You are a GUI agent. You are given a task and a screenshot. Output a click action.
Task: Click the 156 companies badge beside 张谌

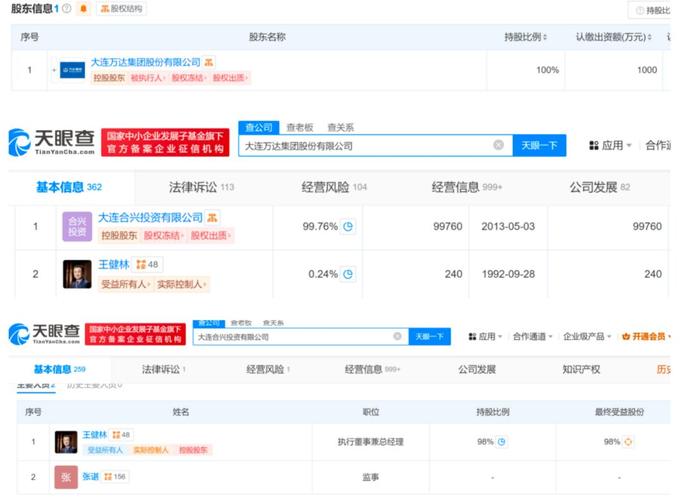[x=115, y=476]
